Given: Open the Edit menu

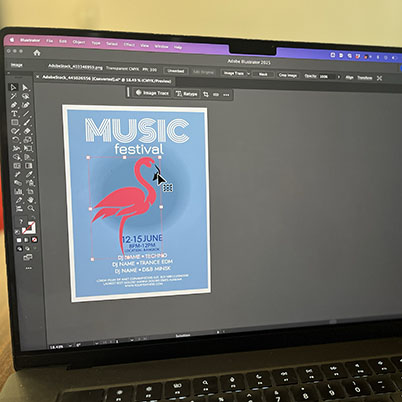Looking at the screenshot, I should (63, 41).
